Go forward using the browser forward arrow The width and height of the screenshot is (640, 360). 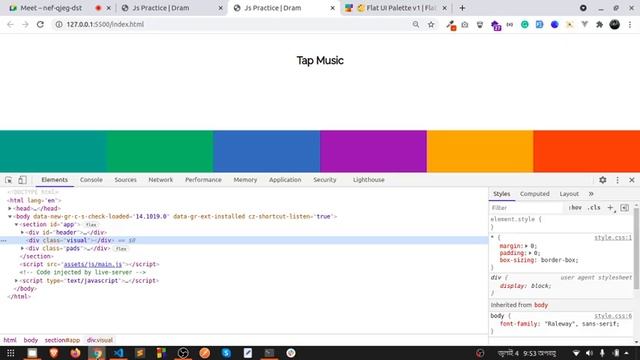tap(25, 24)
